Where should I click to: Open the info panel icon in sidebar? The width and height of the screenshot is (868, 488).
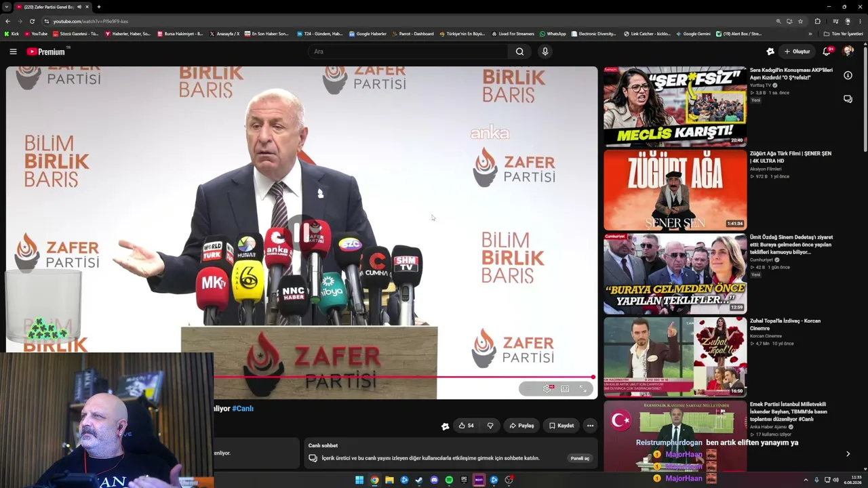[x=848, y=75]
